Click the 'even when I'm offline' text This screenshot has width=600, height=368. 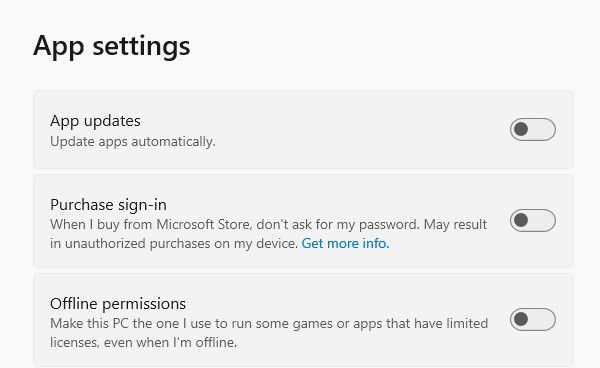170,342
